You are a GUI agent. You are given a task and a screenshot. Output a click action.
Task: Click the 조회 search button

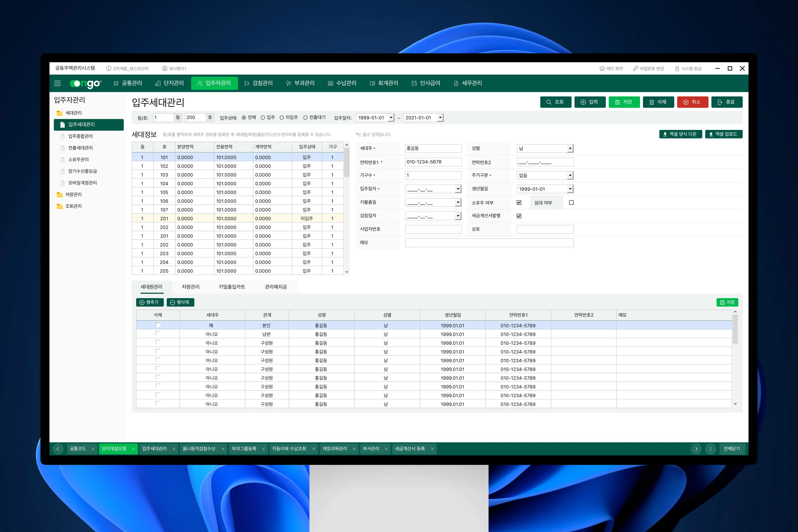tap(555, 102)
